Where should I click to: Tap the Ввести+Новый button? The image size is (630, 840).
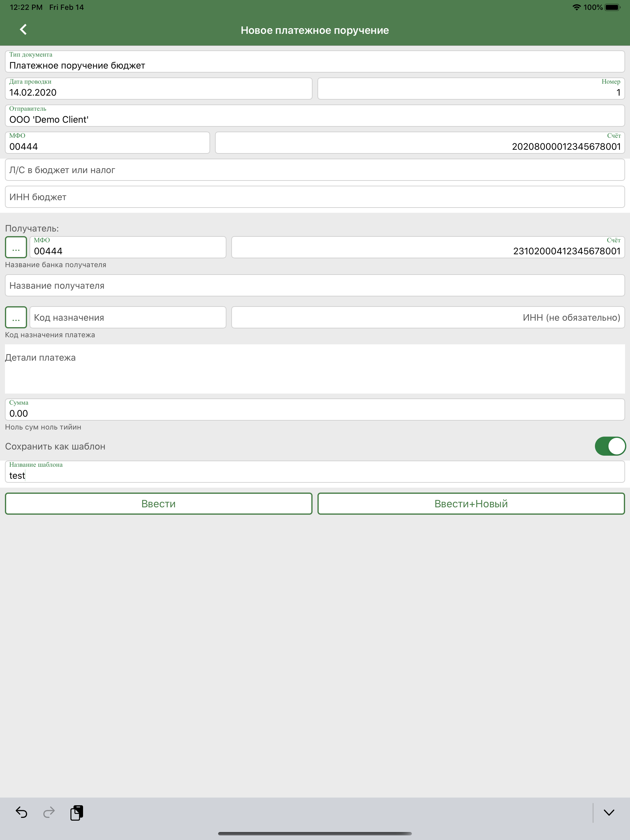471,504
